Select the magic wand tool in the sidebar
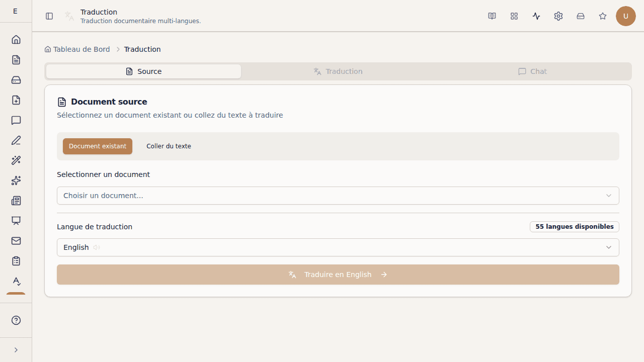 coord(16,160)
